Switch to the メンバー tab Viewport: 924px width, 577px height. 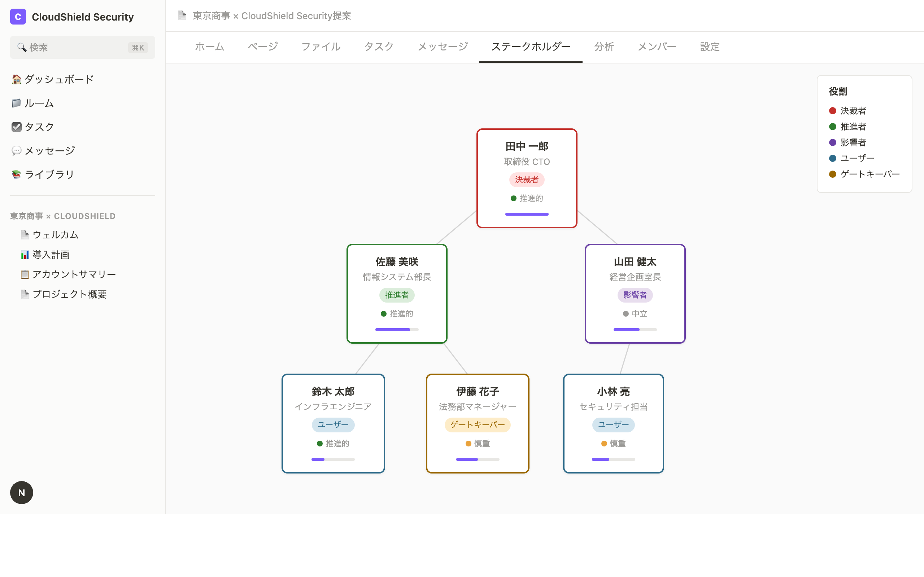coord(657,47)
